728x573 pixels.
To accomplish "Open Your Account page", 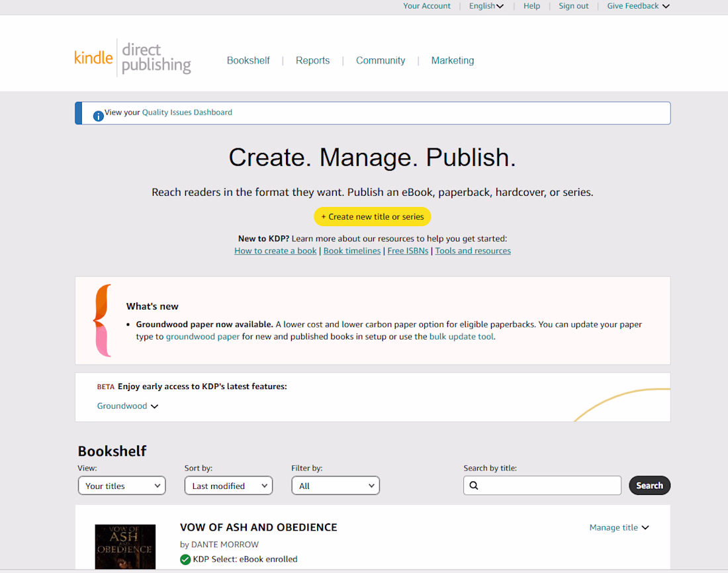I will [427, 6].
